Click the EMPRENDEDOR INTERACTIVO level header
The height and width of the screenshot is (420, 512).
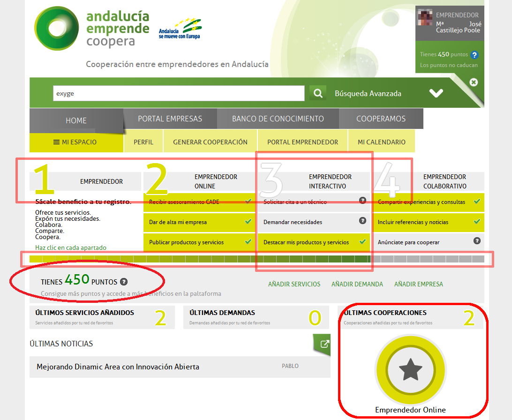[314, 181]
